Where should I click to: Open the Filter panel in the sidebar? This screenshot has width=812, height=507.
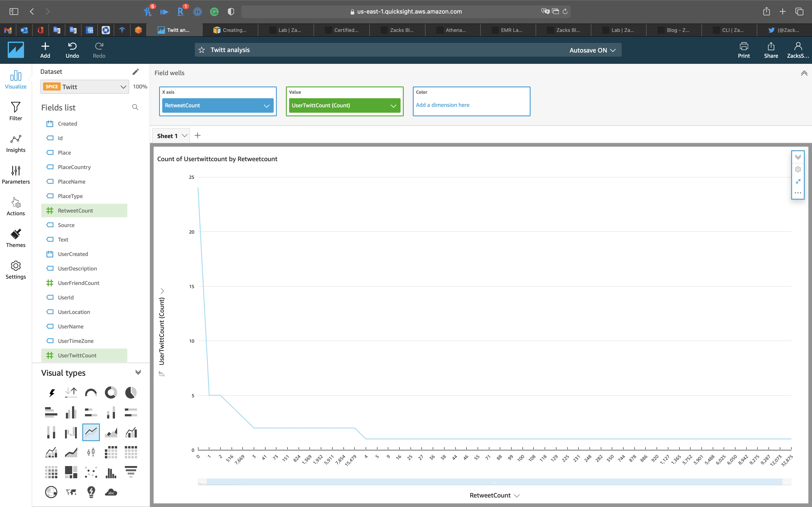pos(15,111)
